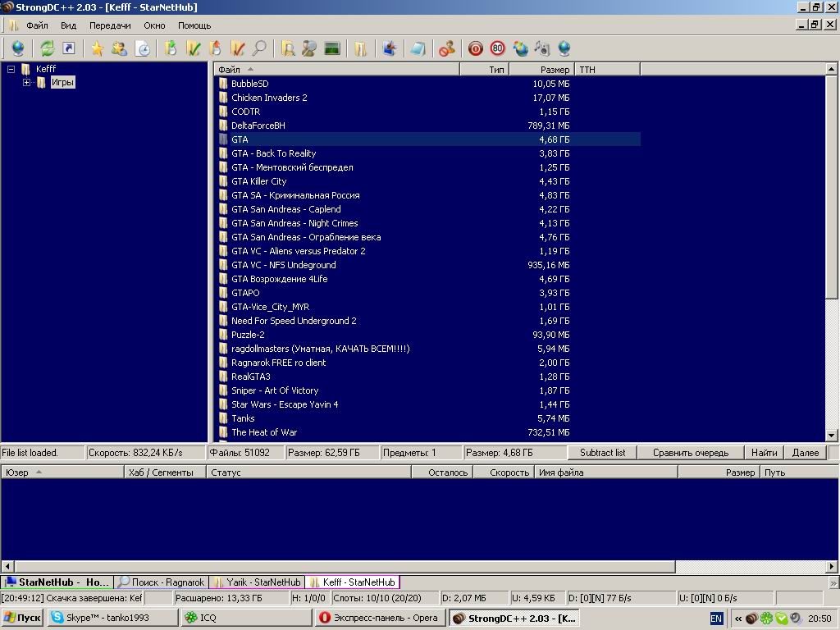Screen dimensions: 840x630
Task: Switch to Skype taskbar window
Action: point(112,618)
